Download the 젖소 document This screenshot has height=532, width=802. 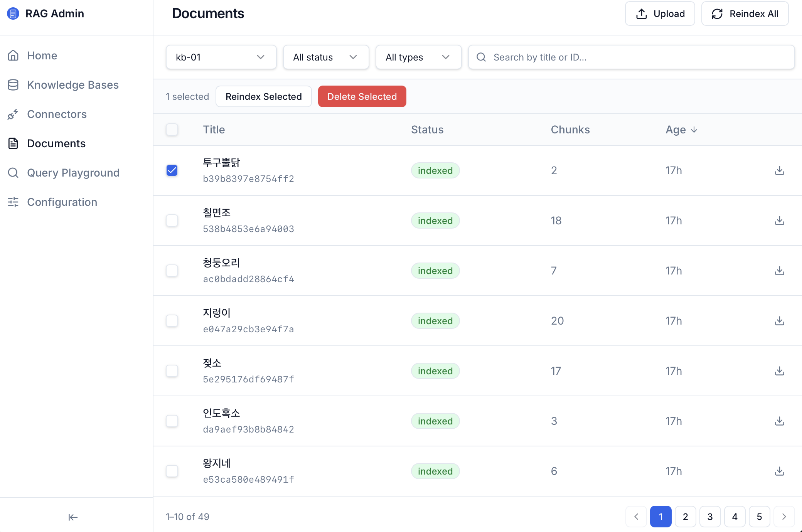tap(780, 371)
